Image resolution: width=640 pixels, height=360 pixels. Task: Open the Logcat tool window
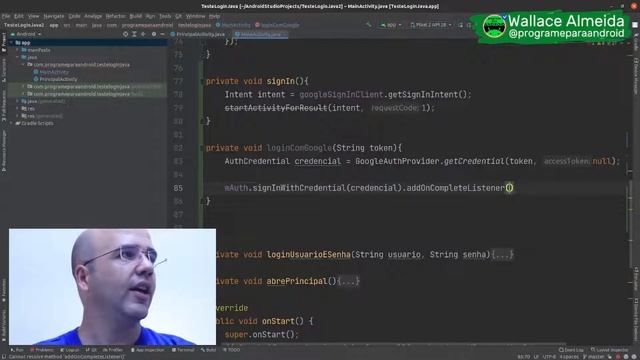click(70, 350)
